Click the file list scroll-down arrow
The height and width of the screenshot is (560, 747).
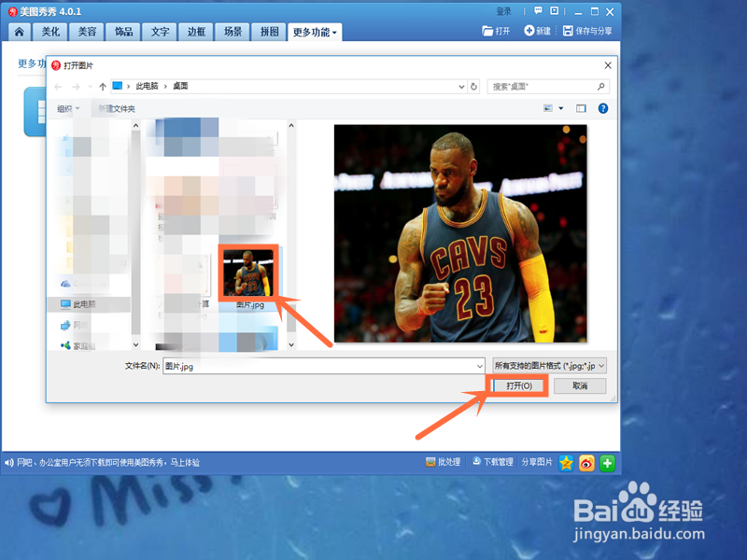tap(291, 344)
